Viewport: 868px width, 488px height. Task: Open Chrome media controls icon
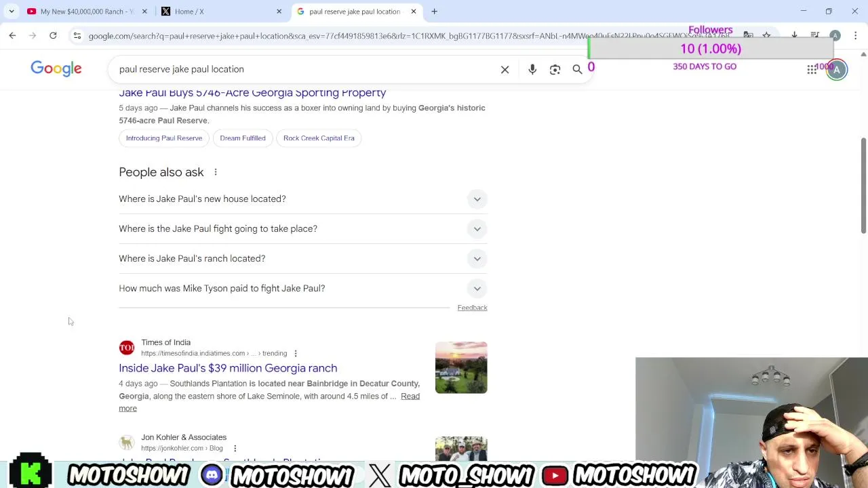click(x=815, y=35)
